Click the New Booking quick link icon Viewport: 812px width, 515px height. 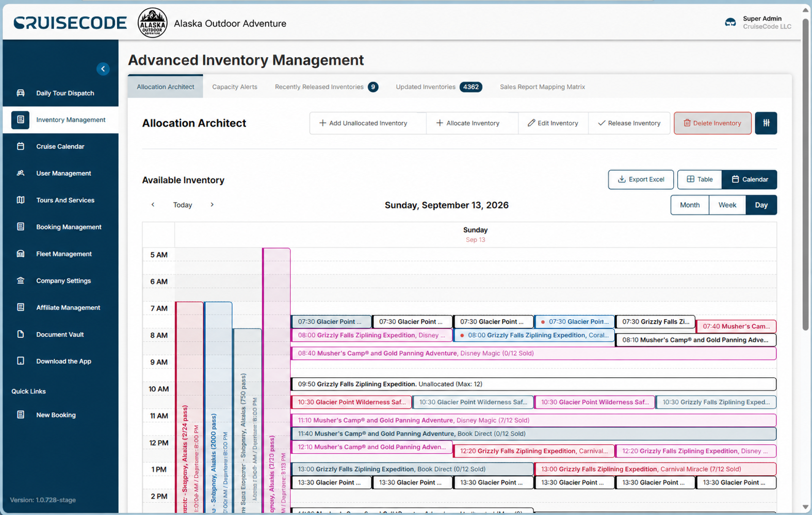[x=21, y=414]
